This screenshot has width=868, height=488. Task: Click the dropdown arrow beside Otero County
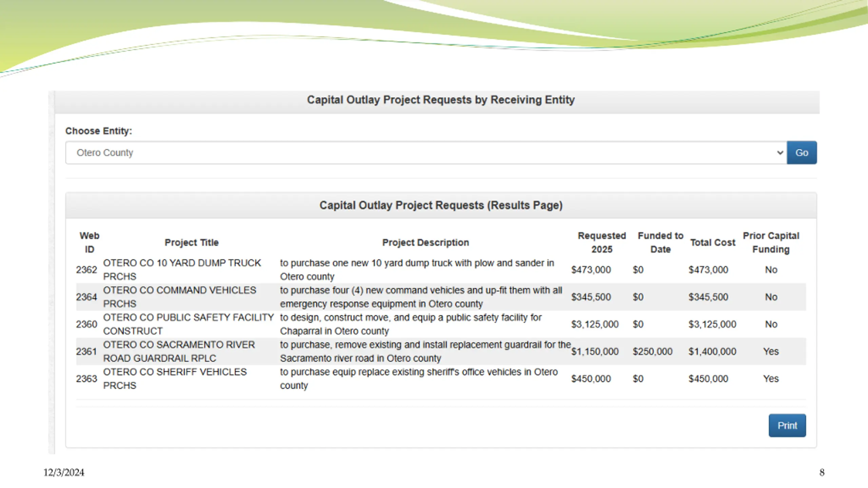(780, 152)
